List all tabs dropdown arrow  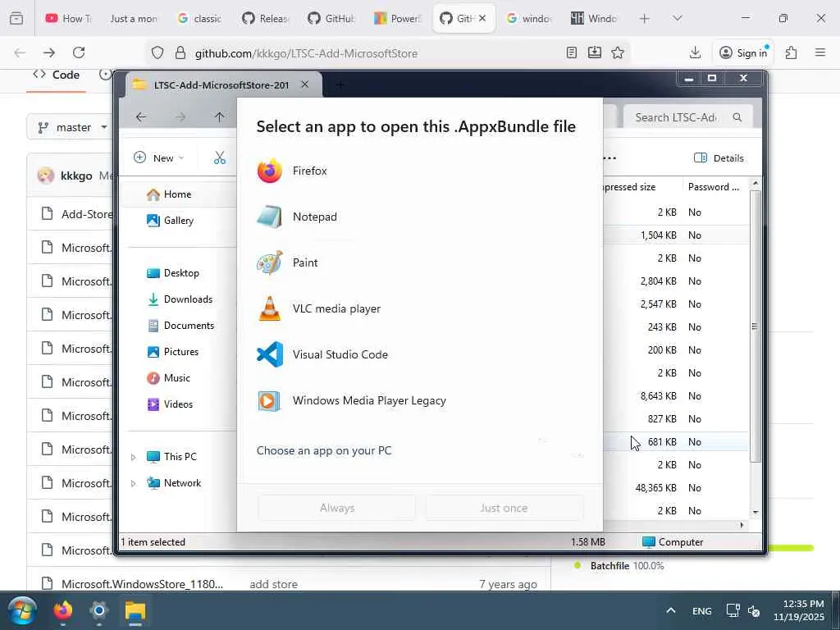pos(677,19)
